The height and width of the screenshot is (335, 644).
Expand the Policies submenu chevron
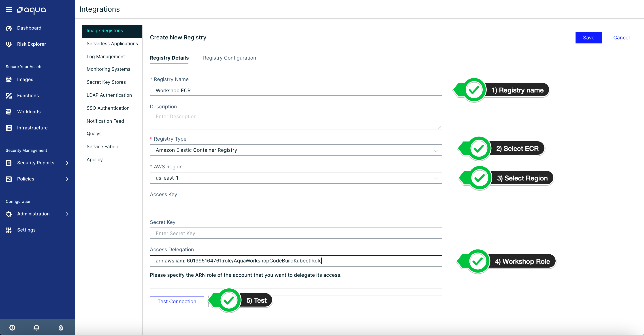coord(67,179)
